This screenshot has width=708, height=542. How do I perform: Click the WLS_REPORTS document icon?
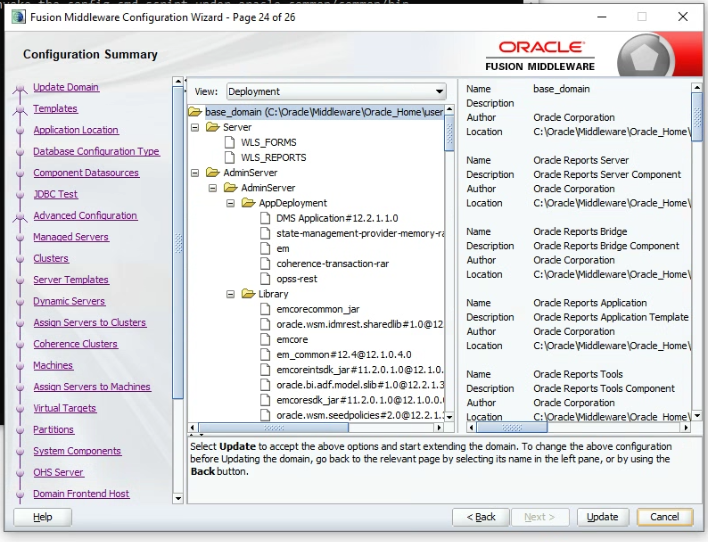coord(230,157)
